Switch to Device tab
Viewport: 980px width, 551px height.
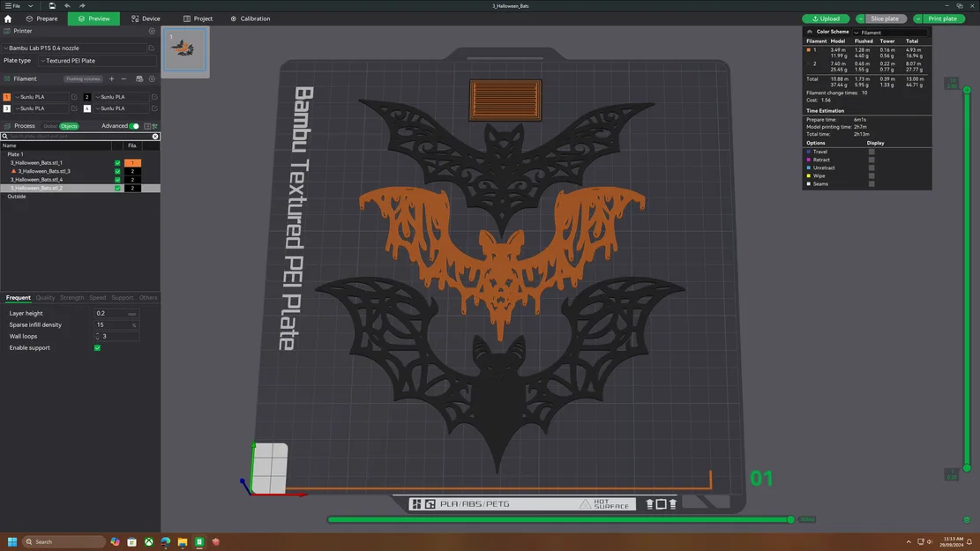[x=146, y=19]
